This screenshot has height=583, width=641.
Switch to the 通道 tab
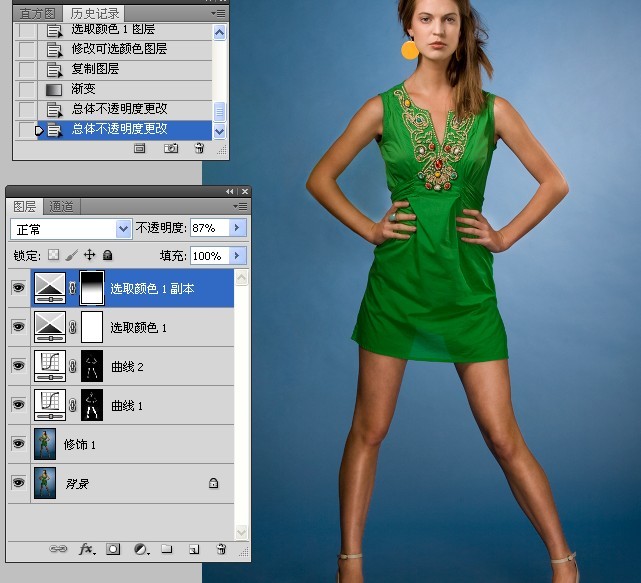click(x=61, y=206)
